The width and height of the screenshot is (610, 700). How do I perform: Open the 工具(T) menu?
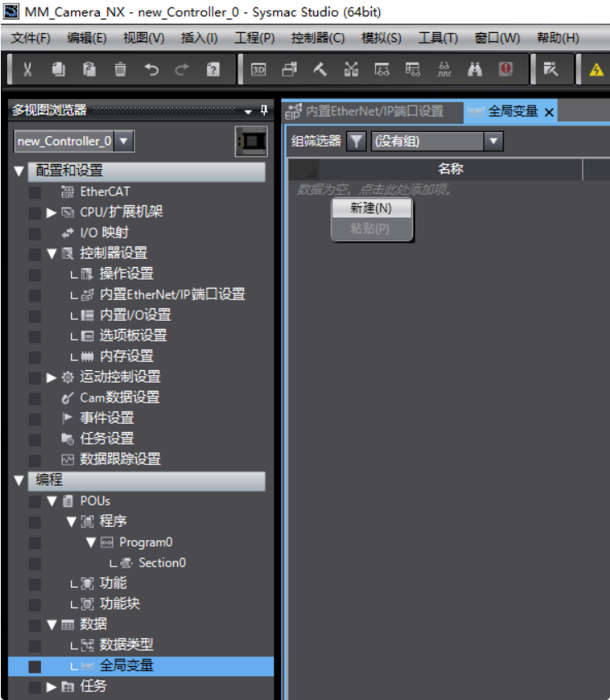(x=438, y=38)
